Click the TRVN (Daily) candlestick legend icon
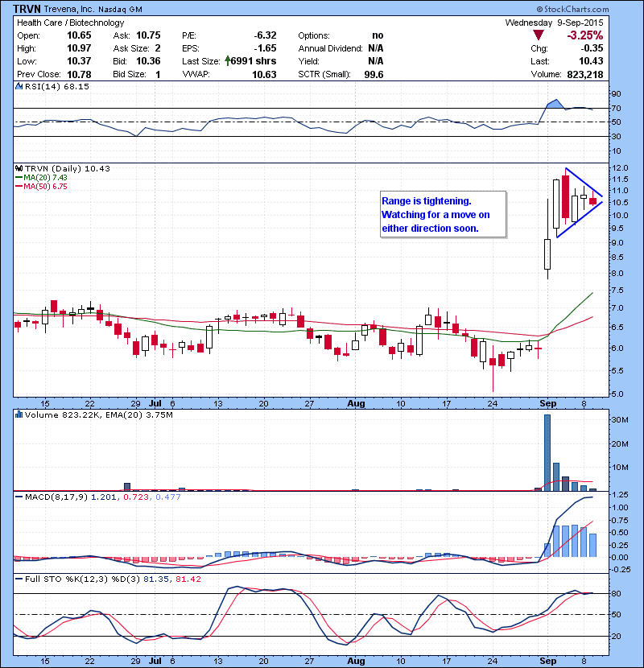The width and height of the screenshot is (644, 668). click(19, 168)
